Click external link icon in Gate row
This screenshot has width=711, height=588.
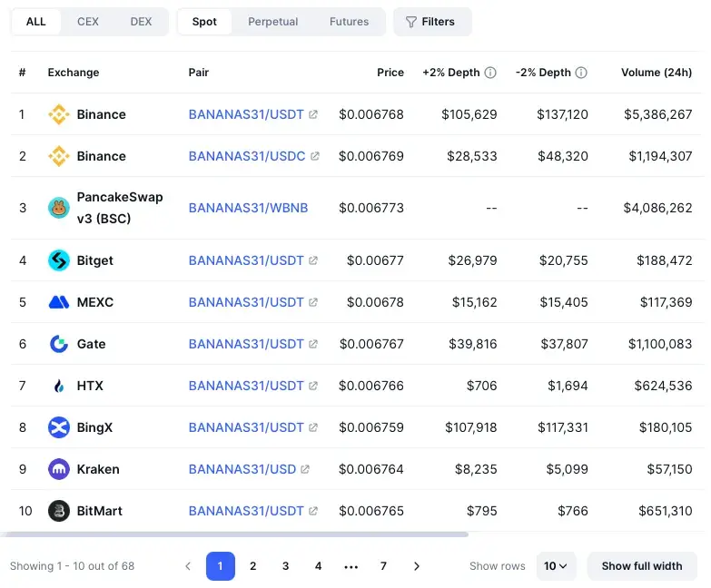pos(313,344)
